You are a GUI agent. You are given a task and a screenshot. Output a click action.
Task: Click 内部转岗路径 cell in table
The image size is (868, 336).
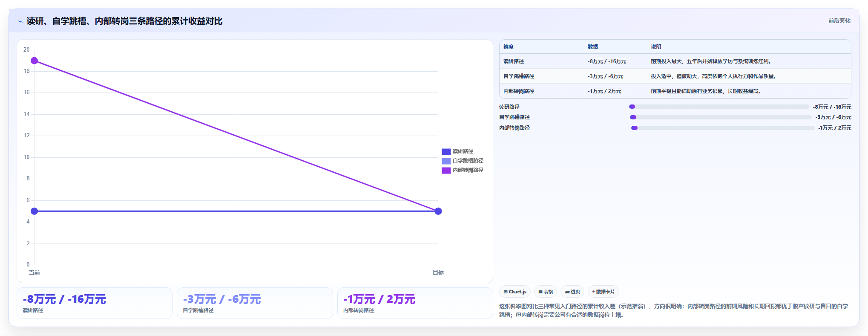coord(519,91)
